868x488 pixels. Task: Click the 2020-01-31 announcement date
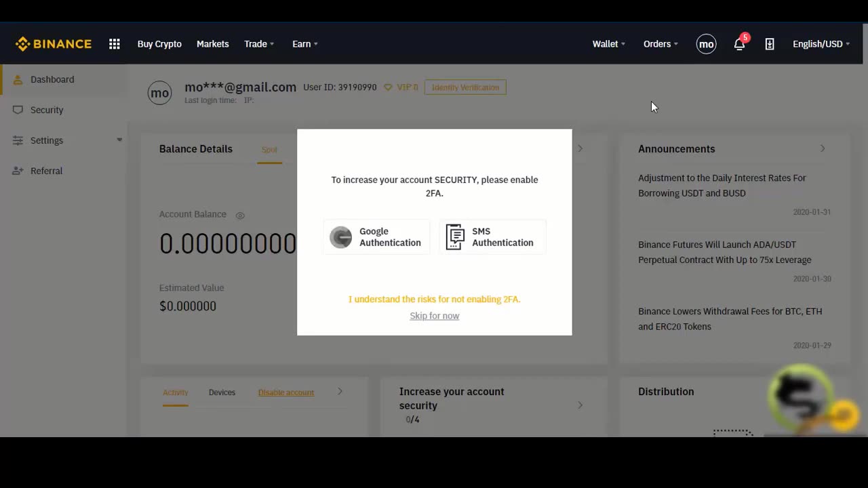pyautogui.click(x=812, y=212)
